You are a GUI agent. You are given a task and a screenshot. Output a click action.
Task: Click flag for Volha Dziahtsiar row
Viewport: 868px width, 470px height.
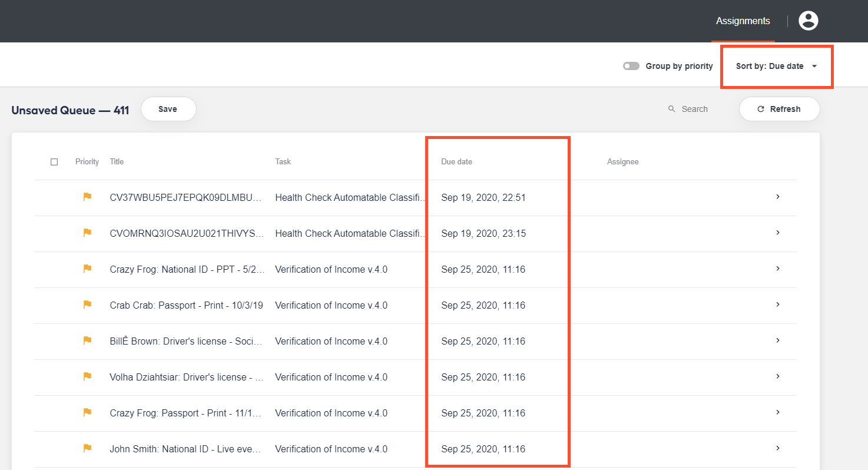click(x=87, y=377)
